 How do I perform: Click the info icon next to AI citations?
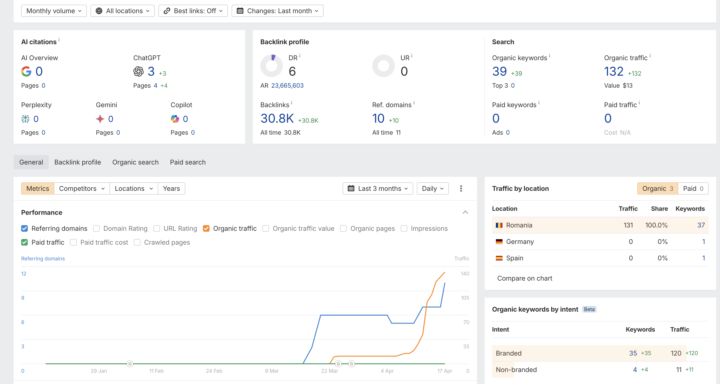point(59,40)
